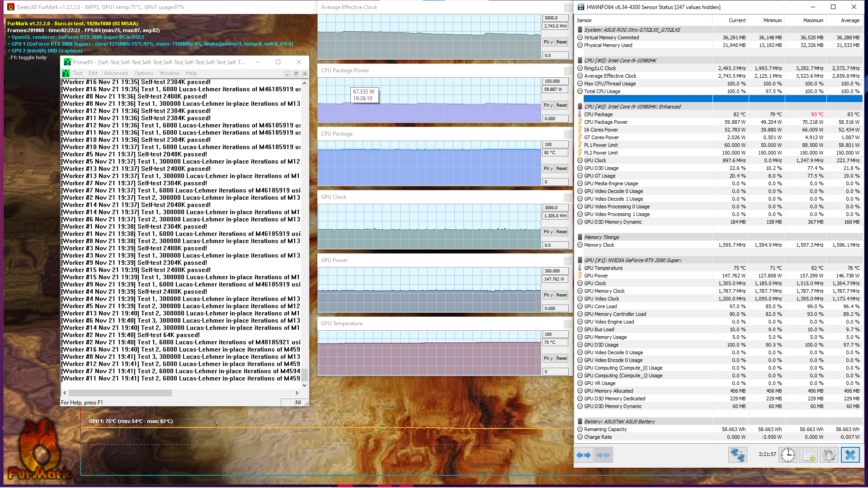Click HWiNFO logging start sheet icon
Viewport: 868px width, 488px height.
(x=808, y=455)
